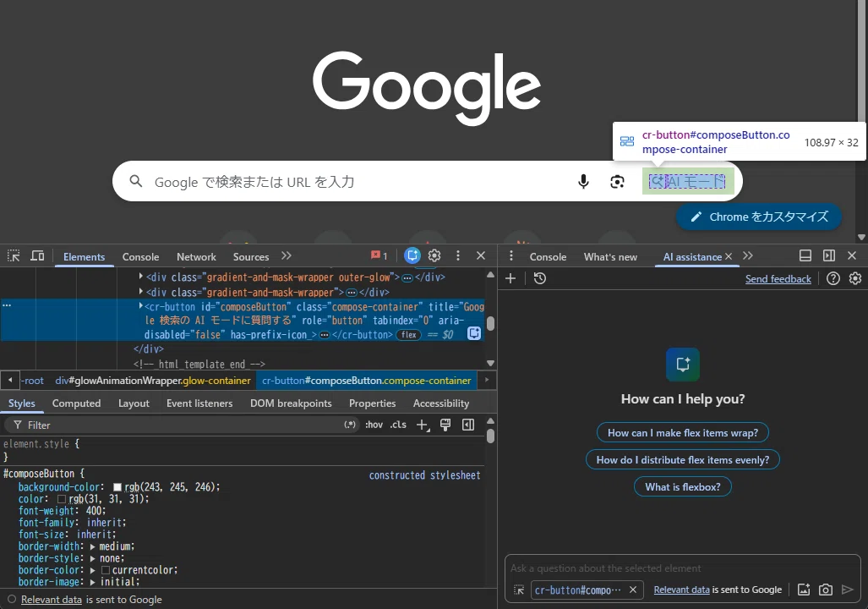The image size is (868, 609).
Task: Open the currentcolor border-color swatch
Action: [x=105, y=570]
